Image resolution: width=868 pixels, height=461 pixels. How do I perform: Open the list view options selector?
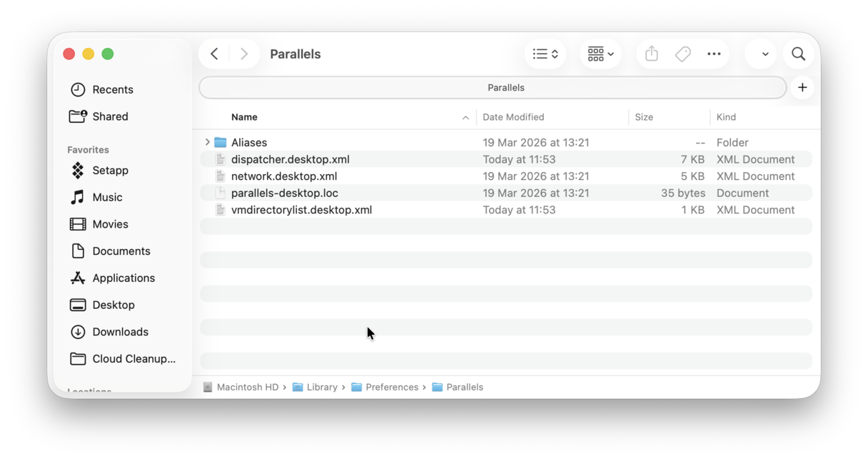(x=545, y=54)
